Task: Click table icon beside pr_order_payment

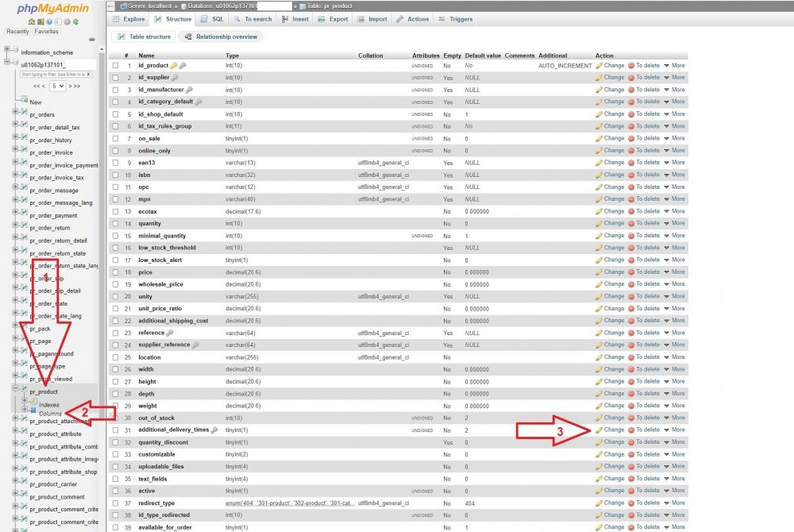Action: [24, 213]
